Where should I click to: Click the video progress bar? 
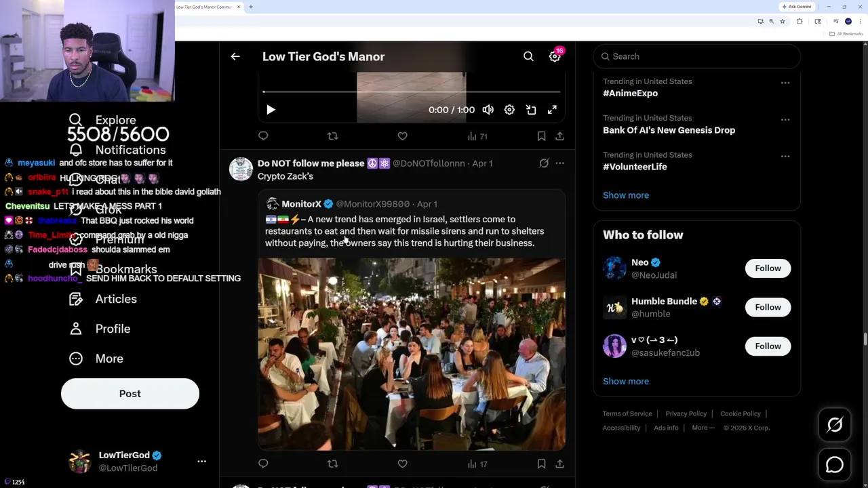pos(411,91)
